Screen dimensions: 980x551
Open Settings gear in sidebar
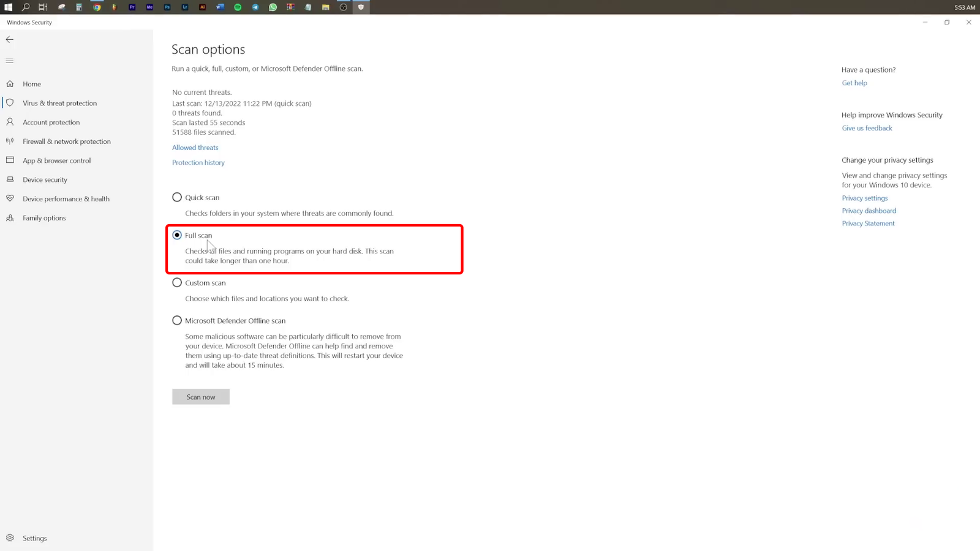(x=10, y=538)
